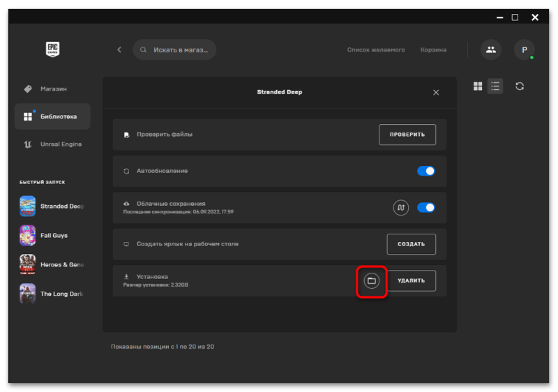
Task: Click the СОЗДАТЬ shortcut button
Action: [x=411, y=244]
